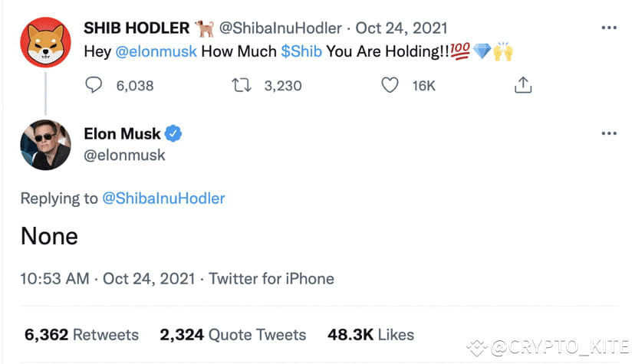Click the $Shib cashtag link
This screenshot has width=635, height=364.
click(301, 52)
